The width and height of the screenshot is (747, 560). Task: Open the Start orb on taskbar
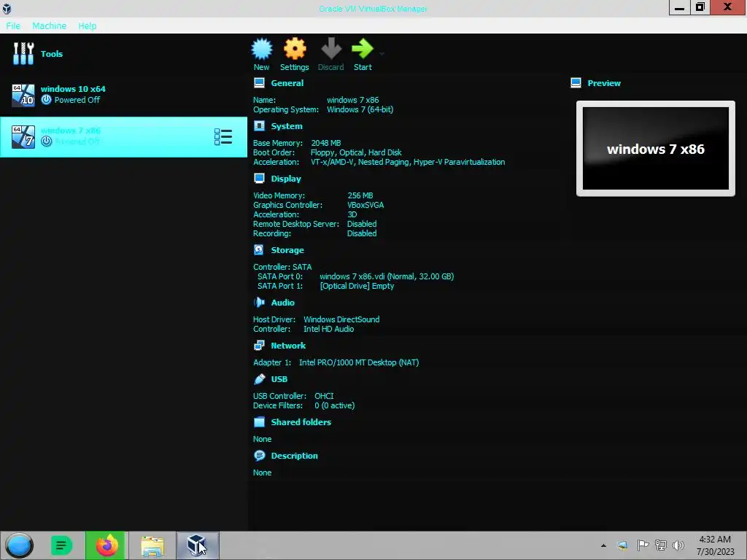pyautogui.click(x=20, y=545)
